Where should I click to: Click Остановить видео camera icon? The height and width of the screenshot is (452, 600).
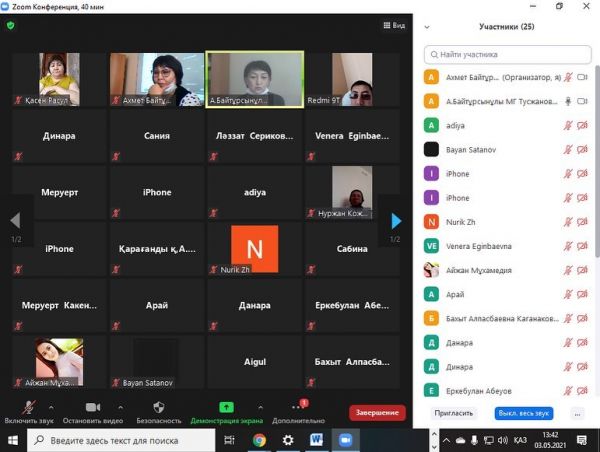[92, 408]
